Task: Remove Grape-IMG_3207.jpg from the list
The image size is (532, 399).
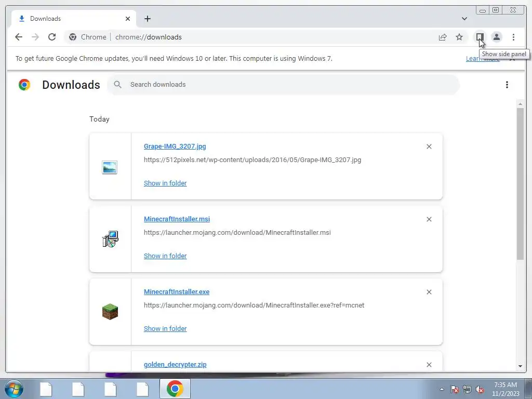Action: (x=429, y=147)
